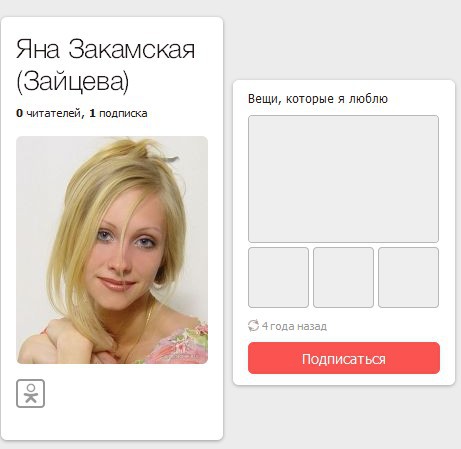Screen dimensions: 461x449
Task: Open the подписка subscriptions link
Action: point(123,113)
